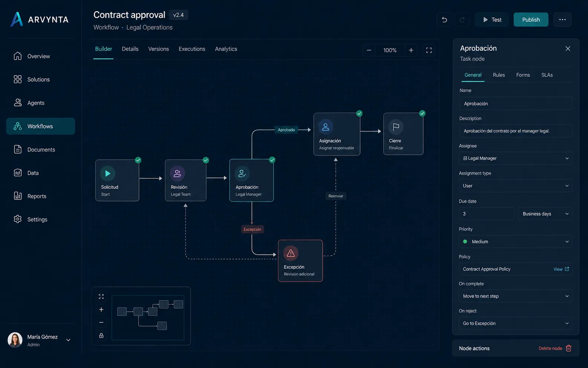Toggle the green check on Asignación node

point(359,114)
